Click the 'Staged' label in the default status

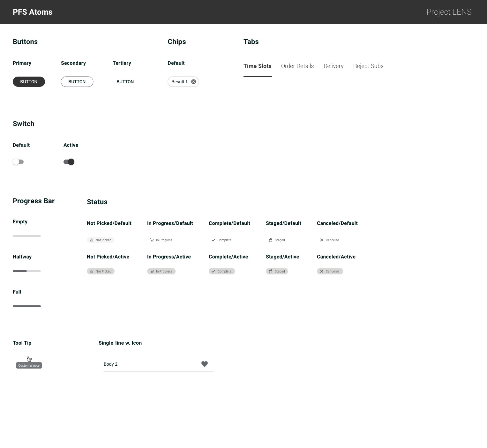point(280,240)
